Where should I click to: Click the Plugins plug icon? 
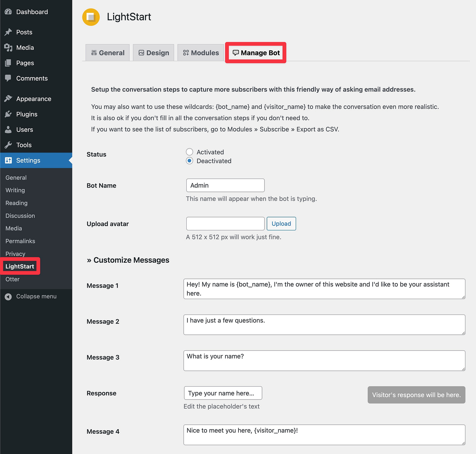click(8, 114)
